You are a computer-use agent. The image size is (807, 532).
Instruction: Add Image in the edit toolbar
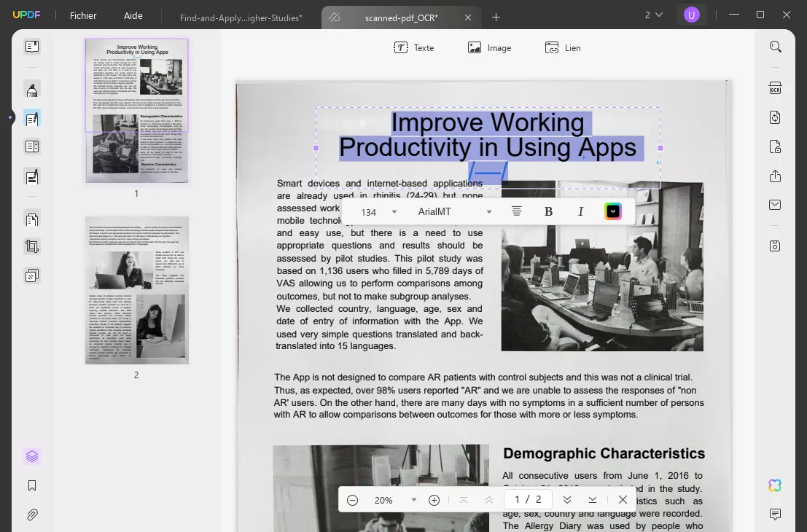coord(489,48)
